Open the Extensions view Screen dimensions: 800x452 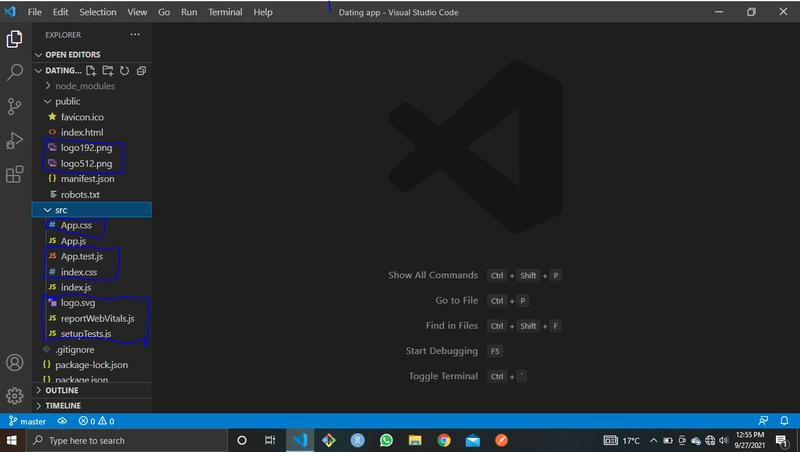click(14, 174)
